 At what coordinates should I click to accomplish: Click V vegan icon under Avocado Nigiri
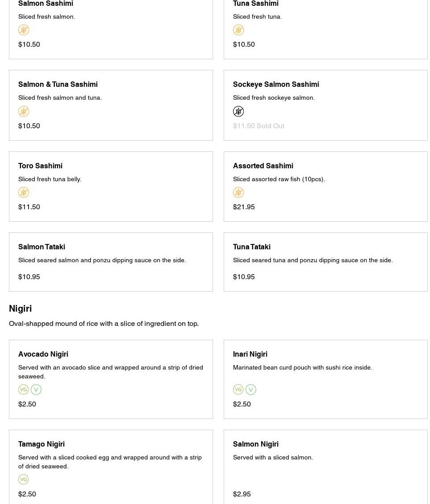(x=36, y=390)
